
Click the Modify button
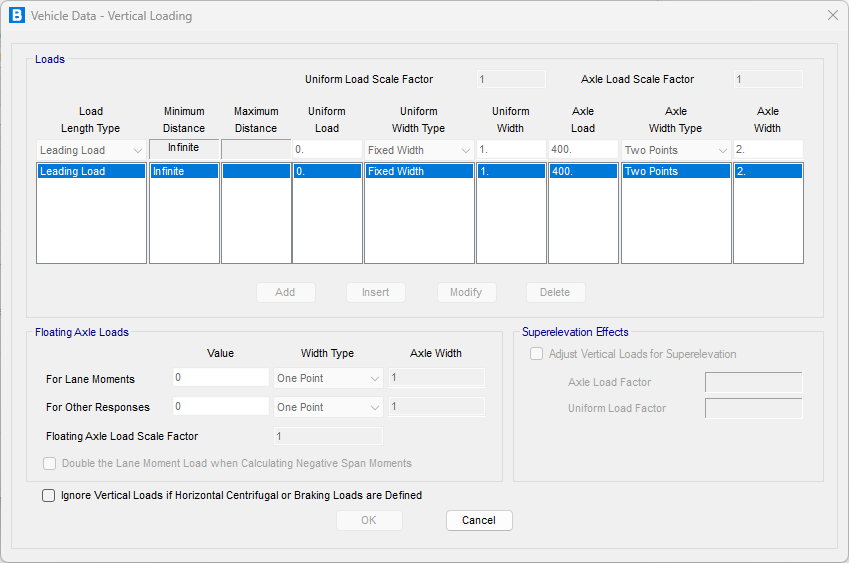466,292
